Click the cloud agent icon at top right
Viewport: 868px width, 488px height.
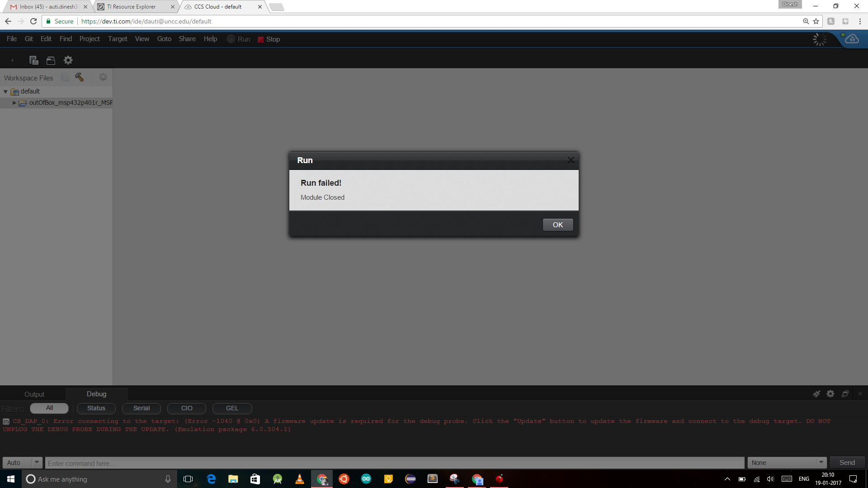pyautogui.click(x=852, y=39)
